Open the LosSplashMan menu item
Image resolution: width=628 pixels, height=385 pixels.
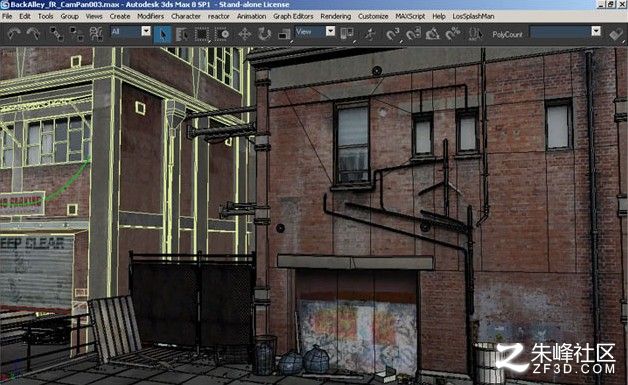[473, 16]
